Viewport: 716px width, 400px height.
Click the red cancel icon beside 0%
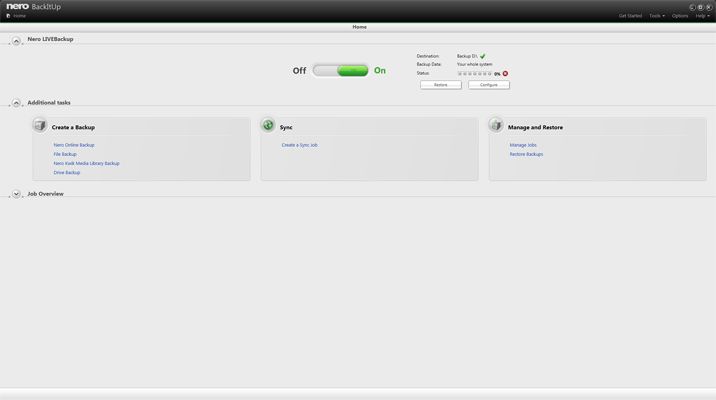tap(505, 74)
